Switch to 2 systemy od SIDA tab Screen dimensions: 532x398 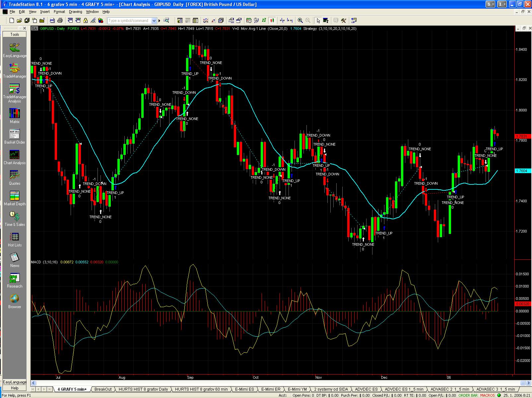tap(331, 389)
